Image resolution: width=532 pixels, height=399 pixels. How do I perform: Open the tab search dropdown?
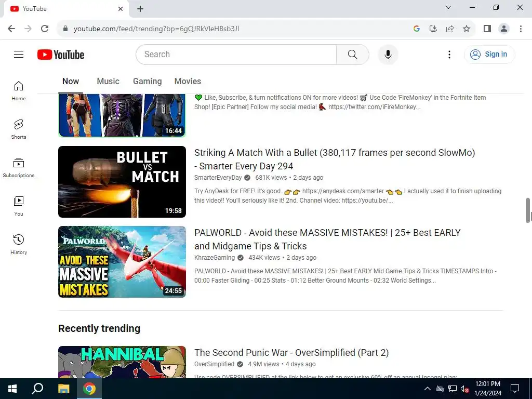pyautogui.click(x=448, y=7)
